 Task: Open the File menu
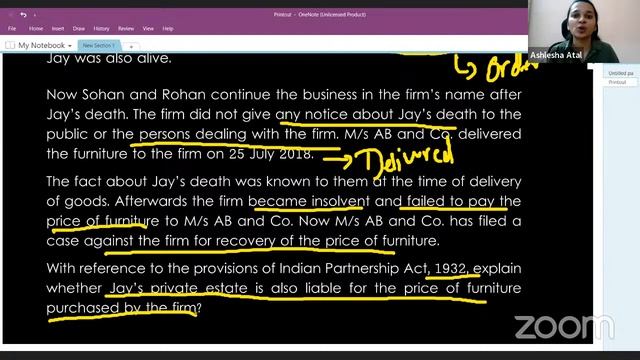click(x=12, y=29)
